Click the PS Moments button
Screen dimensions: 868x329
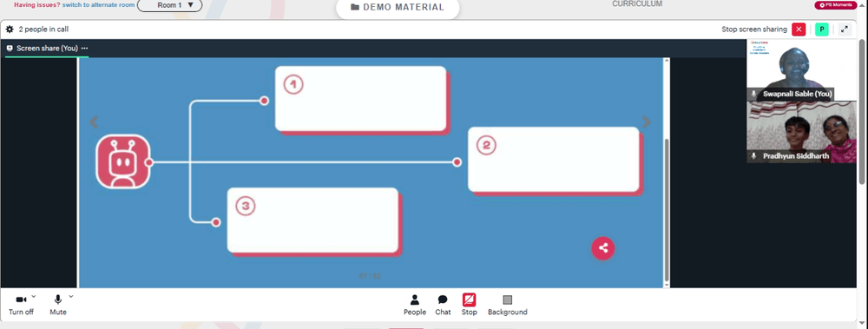pos(835,5)
